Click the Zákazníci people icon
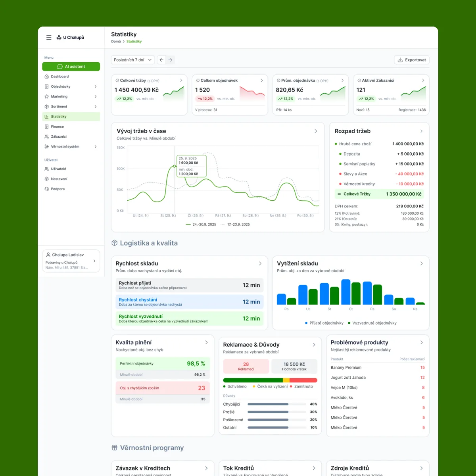This screenshot has width=476, height=476. pyautogui.click(x=47, y=136)
